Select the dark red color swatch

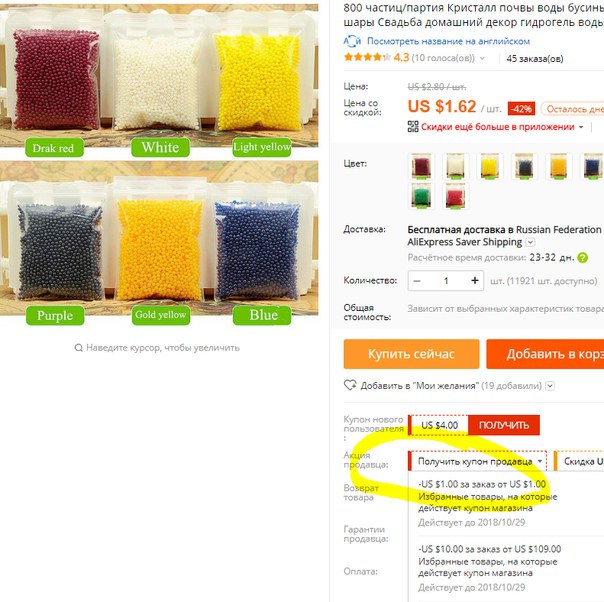[421, 166]
